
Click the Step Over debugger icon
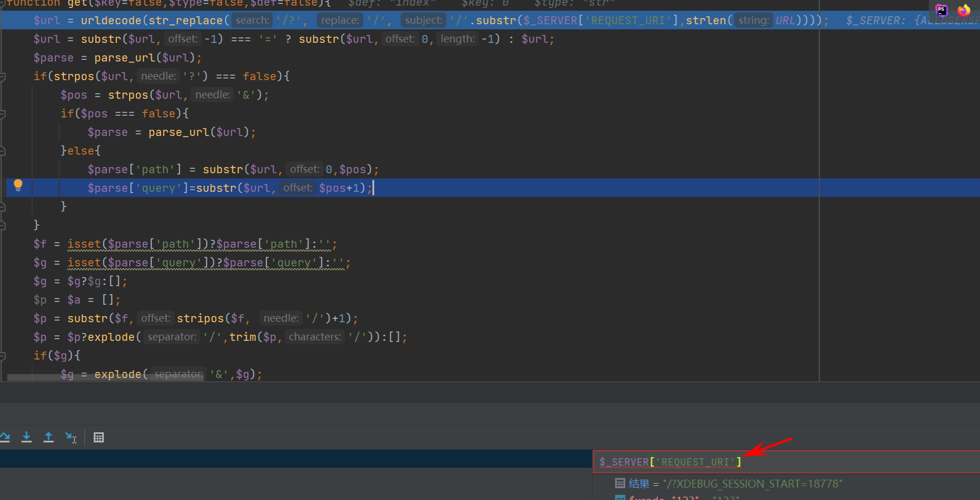click(5, 437)
